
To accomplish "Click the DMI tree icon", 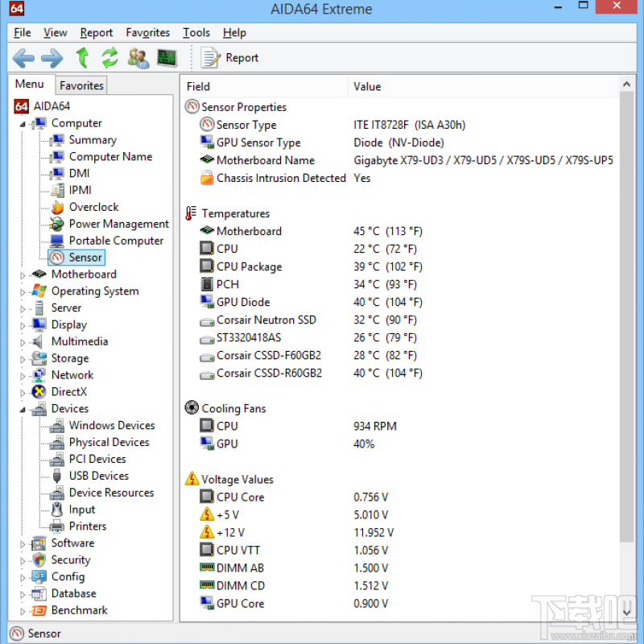I will pyautogui.click(x=56, y=173).
